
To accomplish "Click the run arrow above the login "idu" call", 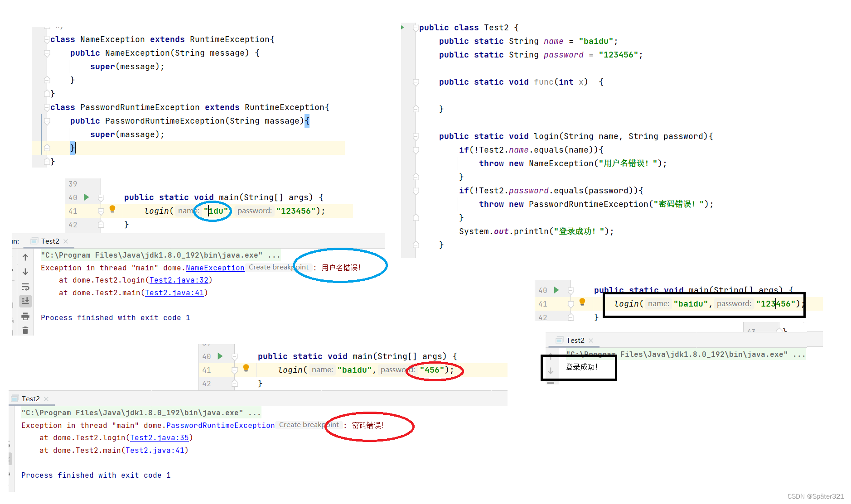I will pyautogui.click(x=87, y=197).
